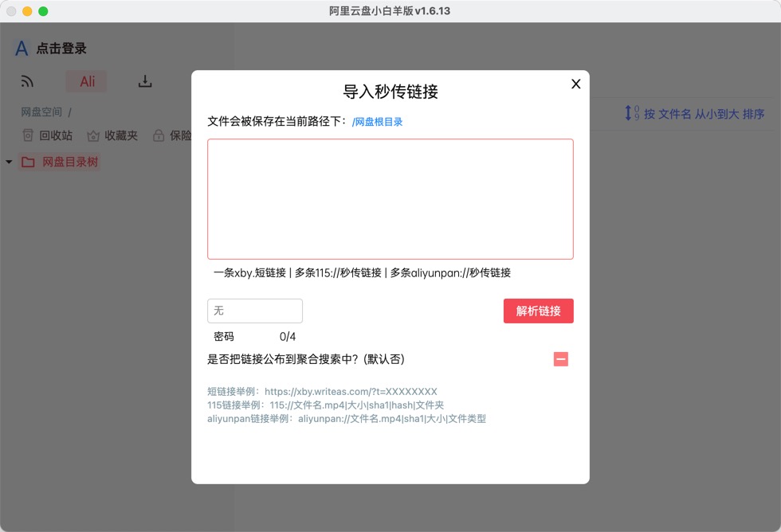Click the link format hint text
Viewport: 781px width, 532px height.
362,272
